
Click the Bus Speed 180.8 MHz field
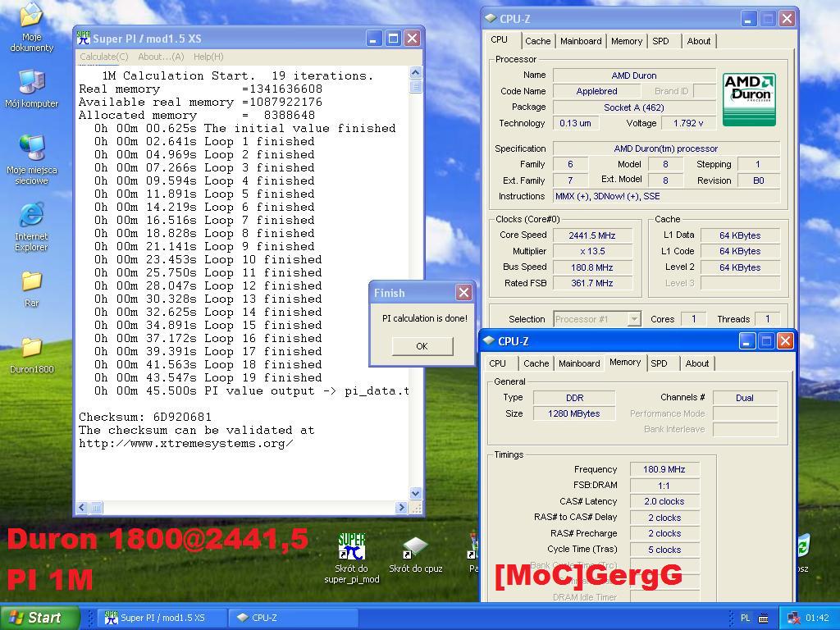(x=592, y=267)
